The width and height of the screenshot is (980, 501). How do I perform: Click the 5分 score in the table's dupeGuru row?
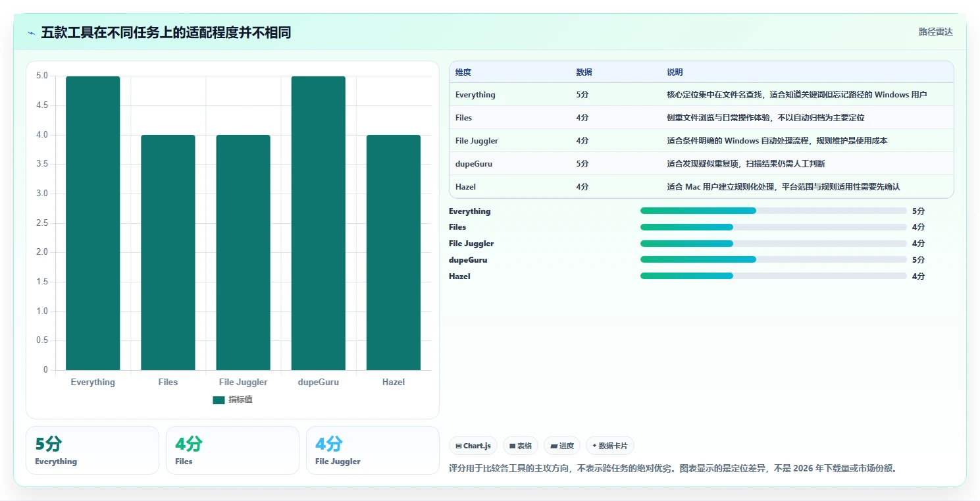pyautogui.click(x=582, y=164)
